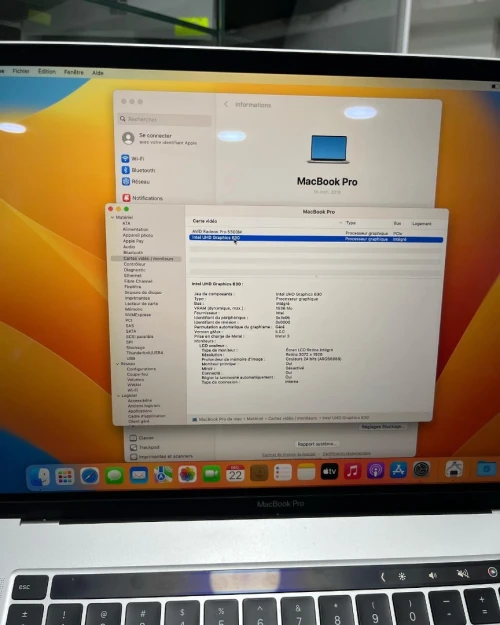Select Audio in the hardware list
500x625 pixels.
coord(129,247)
